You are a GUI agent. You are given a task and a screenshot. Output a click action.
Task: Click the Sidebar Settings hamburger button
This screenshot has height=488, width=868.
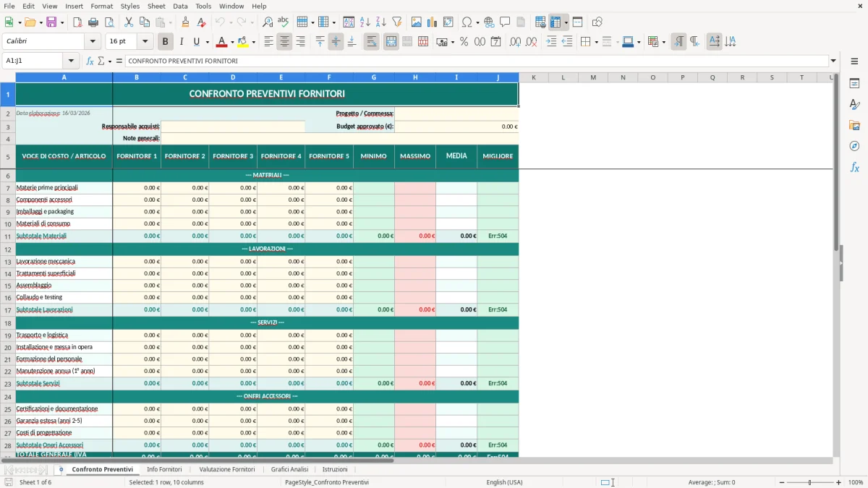point(854,61)
